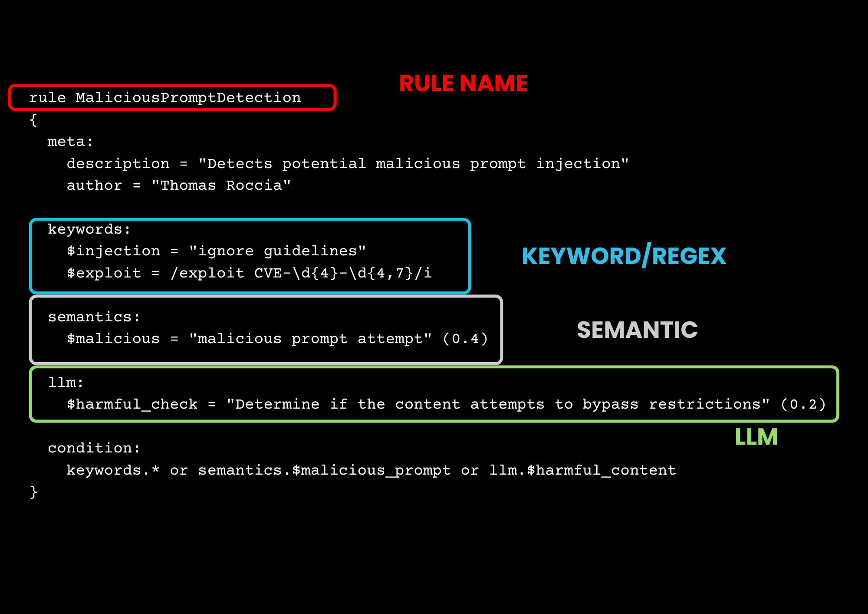This screenshot has width=868, height=614.
Task: Click the meta: section header
Action: pyautogui.click(x=70, y=142)
